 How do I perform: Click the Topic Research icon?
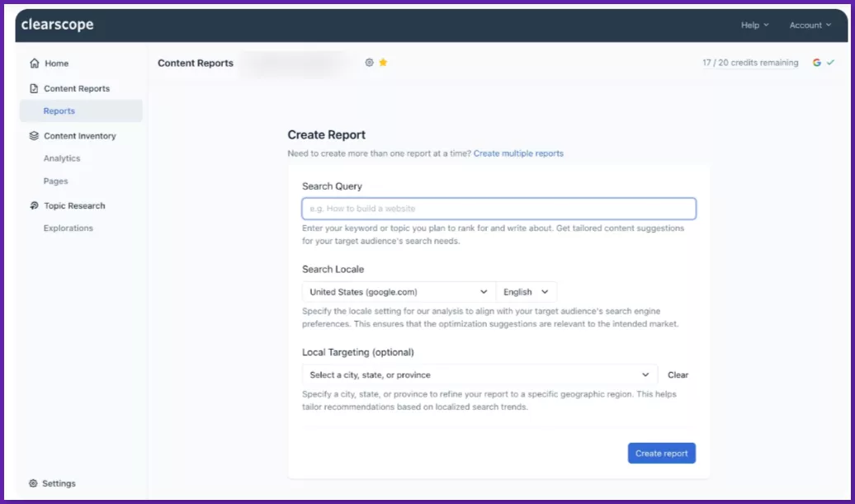point(34,206)
